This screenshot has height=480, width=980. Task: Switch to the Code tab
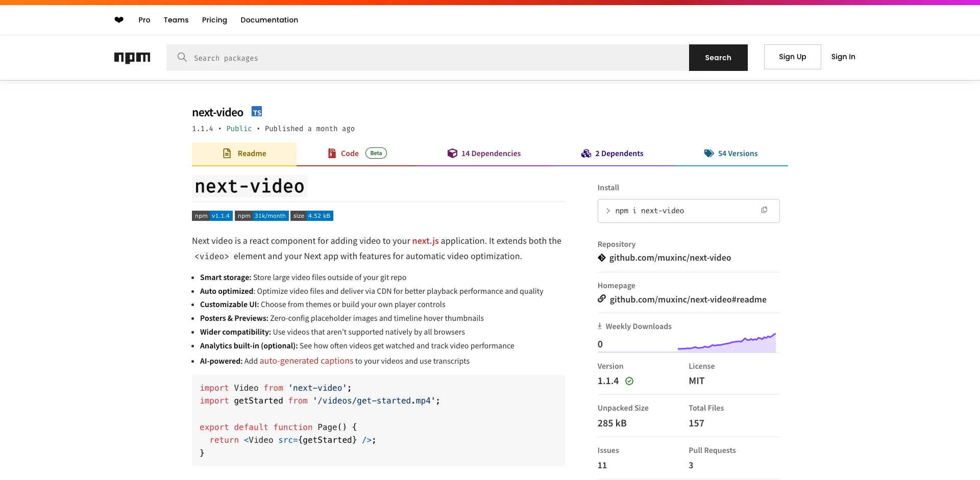[x=357, y=154]
